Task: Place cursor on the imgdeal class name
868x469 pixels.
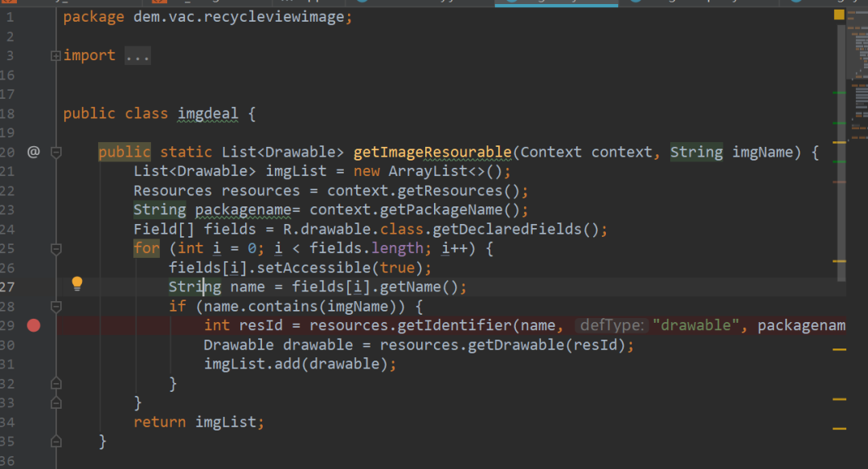Action: pos(207,113)
